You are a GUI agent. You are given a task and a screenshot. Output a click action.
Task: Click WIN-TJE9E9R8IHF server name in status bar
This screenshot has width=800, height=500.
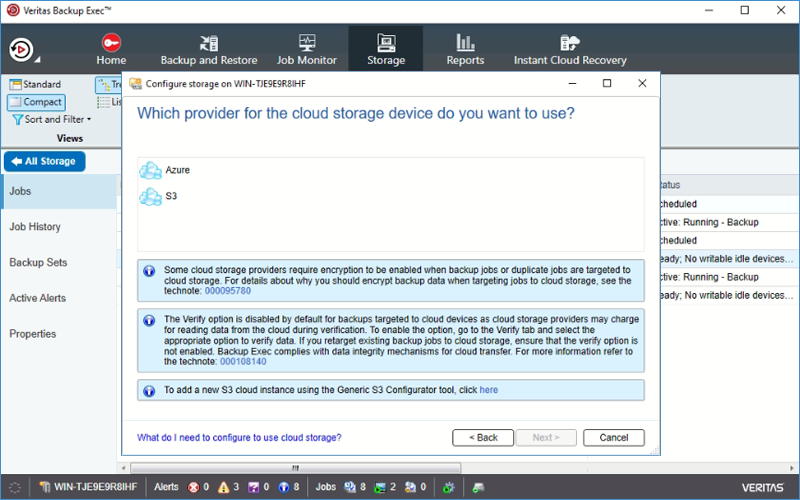95,487
